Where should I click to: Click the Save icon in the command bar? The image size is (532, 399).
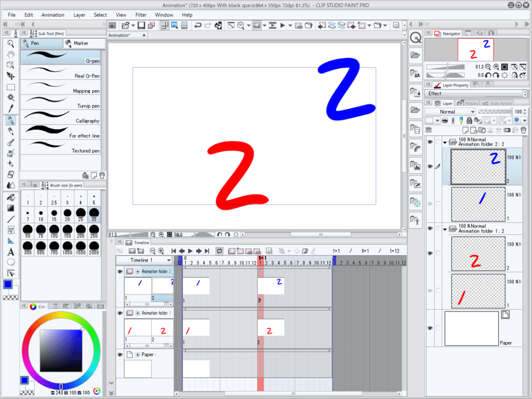click(141, 25)
